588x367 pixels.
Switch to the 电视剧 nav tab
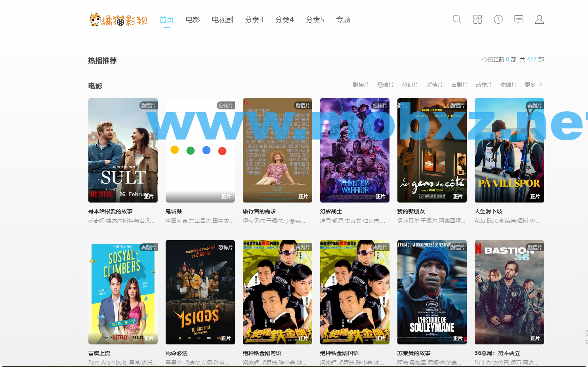coord(222,19)
